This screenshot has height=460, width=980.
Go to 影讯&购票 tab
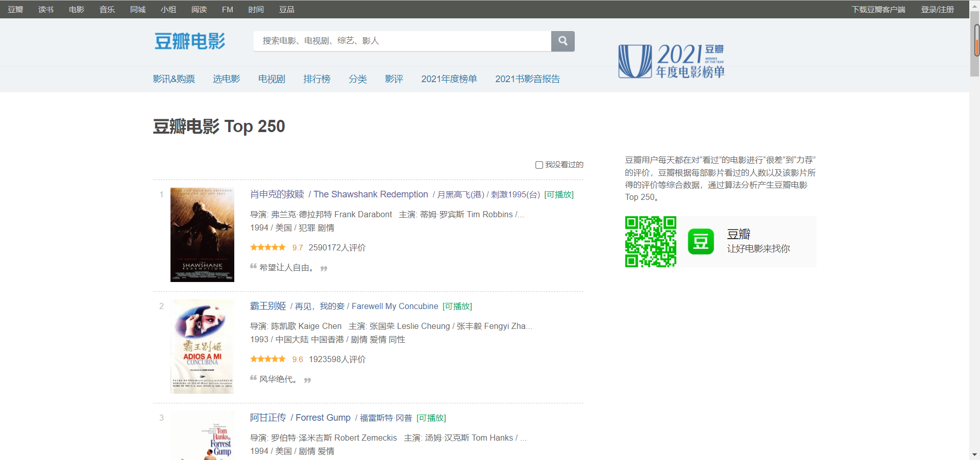click(x=174, y=79)
